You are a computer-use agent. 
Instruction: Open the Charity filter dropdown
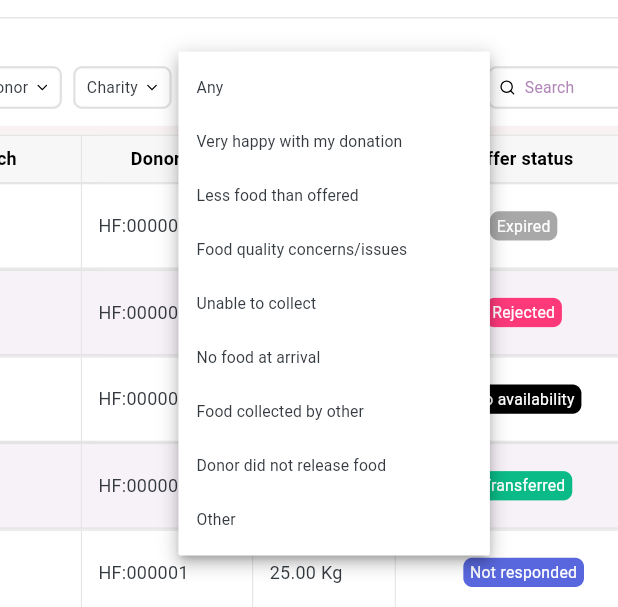pyautogui.click(x=121, y=87)
